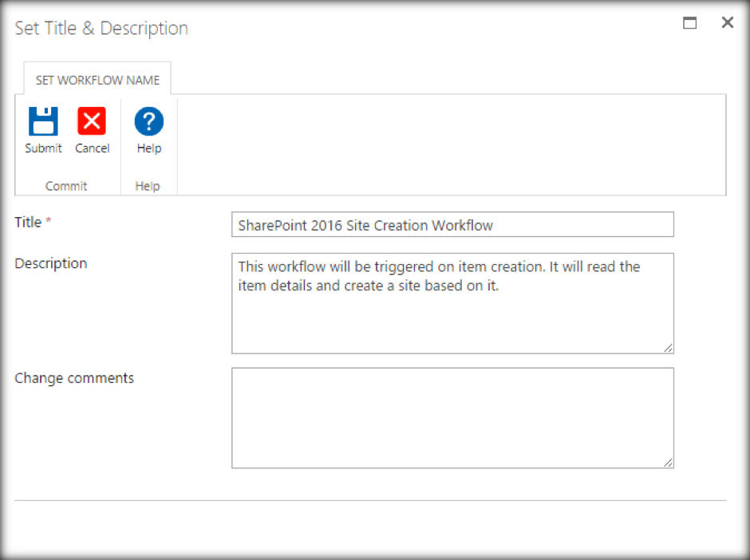Click the "Set Title & Description" heading
The height and width of the screenshot is (560, 750).
pyautogui.click(x=101, y=29)
